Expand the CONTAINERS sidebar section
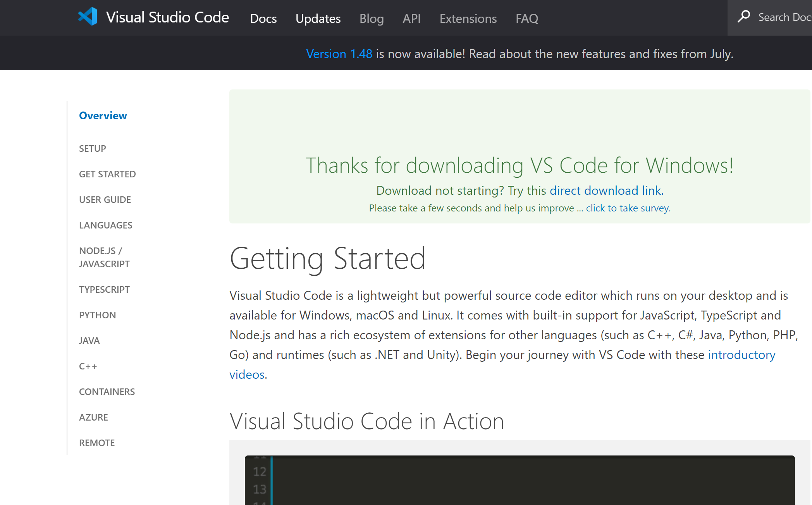Screen dimensions: 812x505 tap(107, 392)
